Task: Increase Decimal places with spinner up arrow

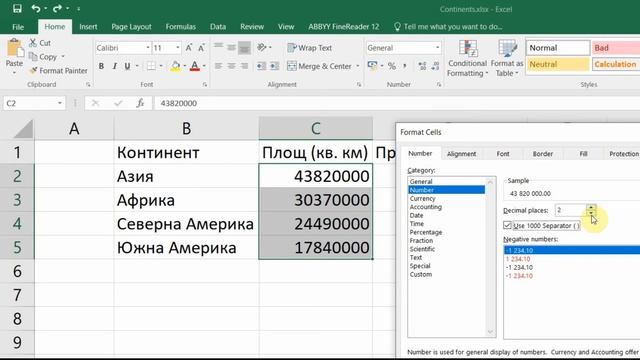Action: [x=591, y=207]
